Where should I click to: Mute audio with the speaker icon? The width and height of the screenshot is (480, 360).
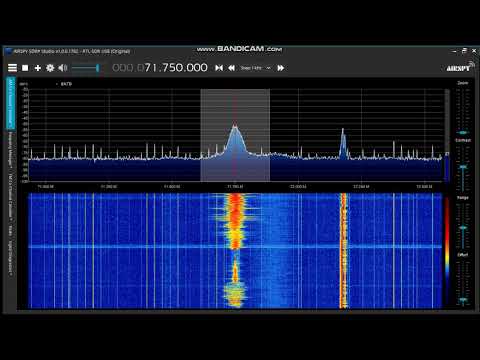click(x=63, y=68)
